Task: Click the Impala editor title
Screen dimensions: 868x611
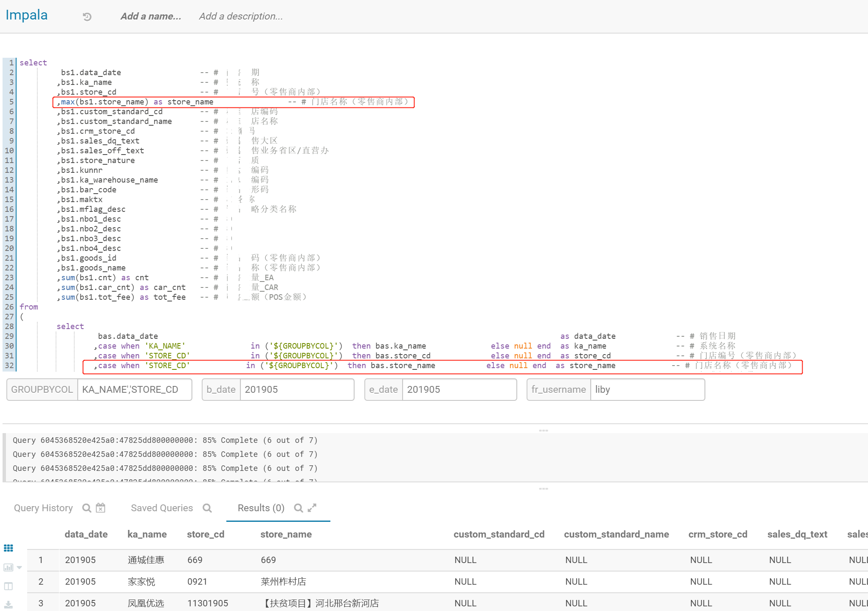Action: click(27, 15)
